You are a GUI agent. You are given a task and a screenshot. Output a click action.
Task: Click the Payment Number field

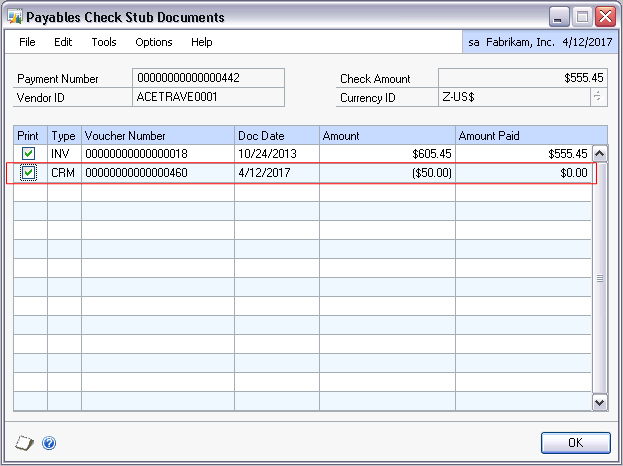coord(208,78)
